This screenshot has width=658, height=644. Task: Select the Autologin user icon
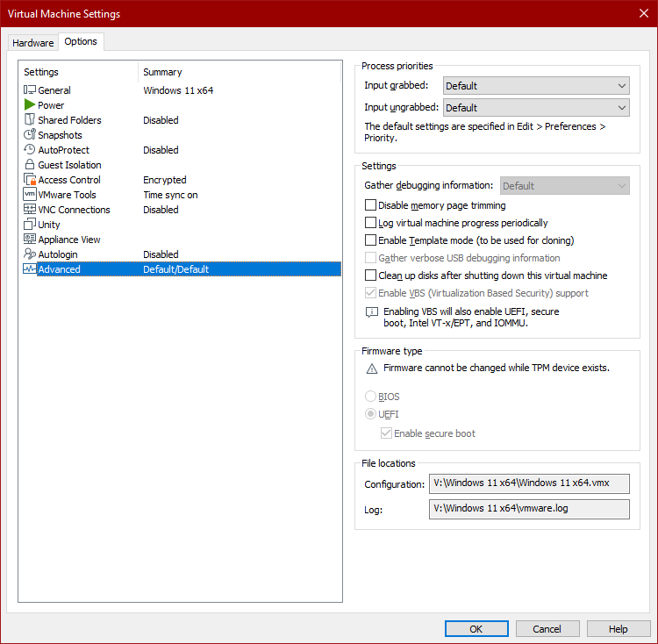click(x=30, y=254)
